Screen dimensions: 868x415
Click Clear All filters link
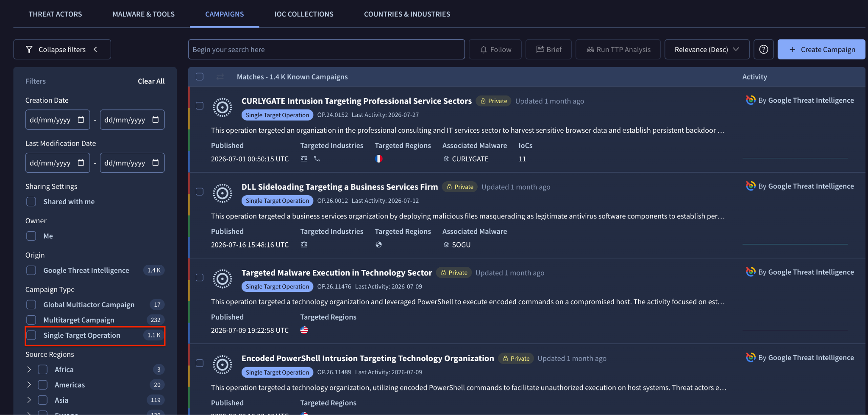tap(151, 81)
